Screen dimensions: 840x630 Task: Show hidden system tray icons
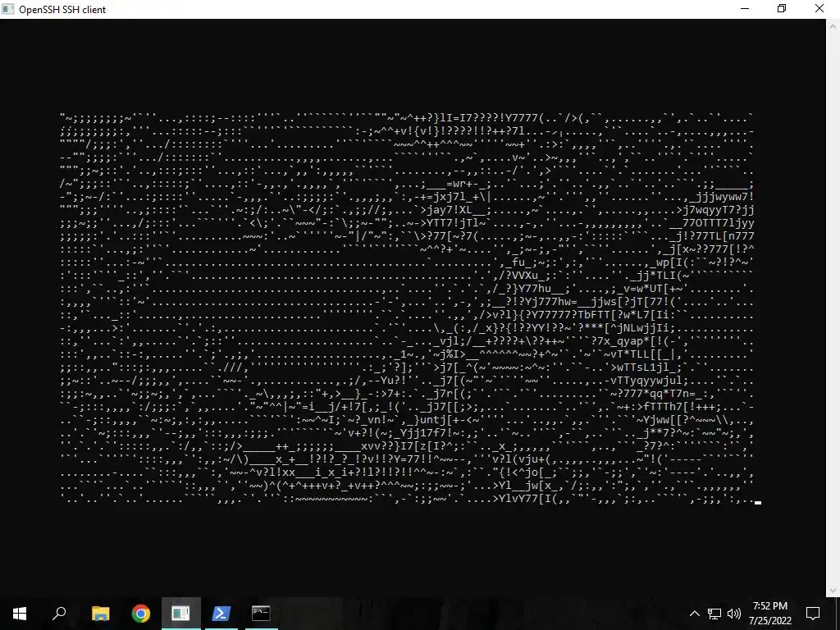pos(694,614)
